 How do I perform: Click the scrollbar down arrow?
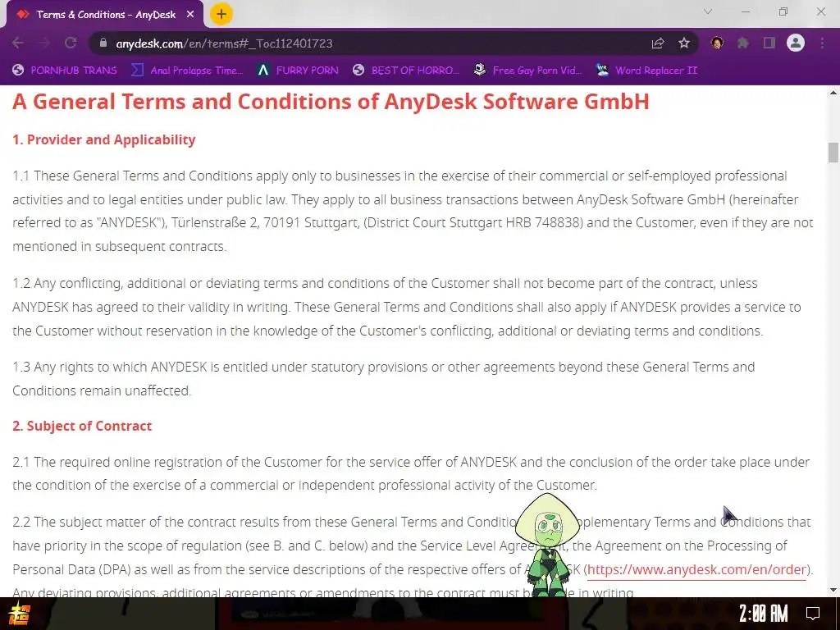click(x=833, y=590)
